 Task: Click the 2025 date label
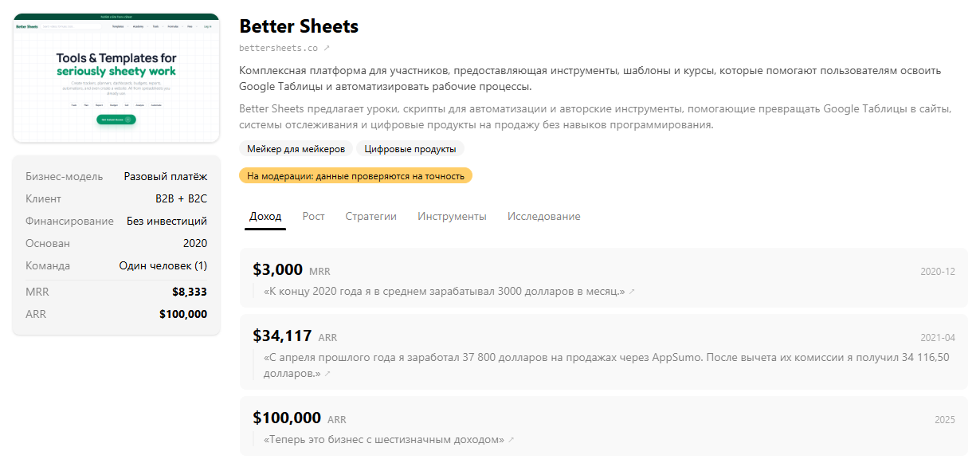[x=945, y=420]
